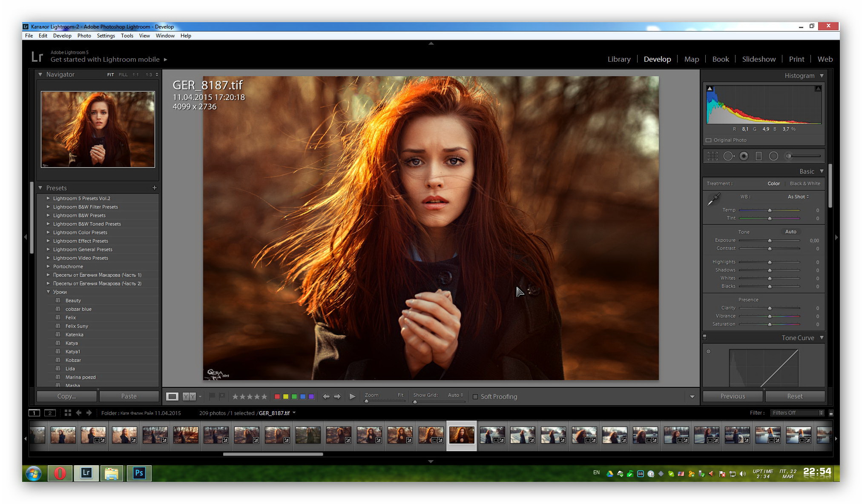Open the Photo menu
This screenshot has width=862, height=504.
(84, 36)
